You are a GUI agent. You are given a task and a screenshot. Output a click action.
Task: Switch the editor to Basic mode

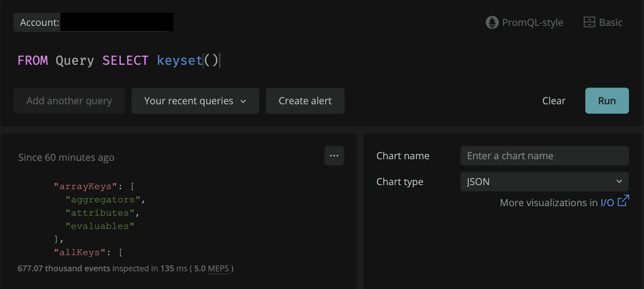click(x=603, y=22)
